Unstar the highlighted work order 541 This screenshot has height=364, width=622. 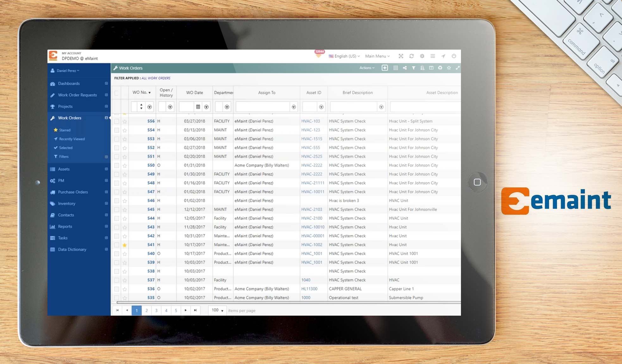125,245
